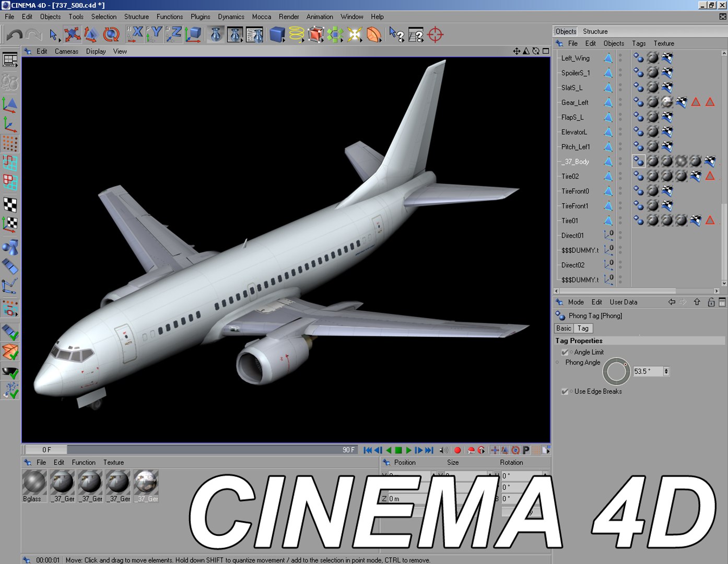
Task: Toggle the sound speaker icon in timeline
Action: [443, 450]
